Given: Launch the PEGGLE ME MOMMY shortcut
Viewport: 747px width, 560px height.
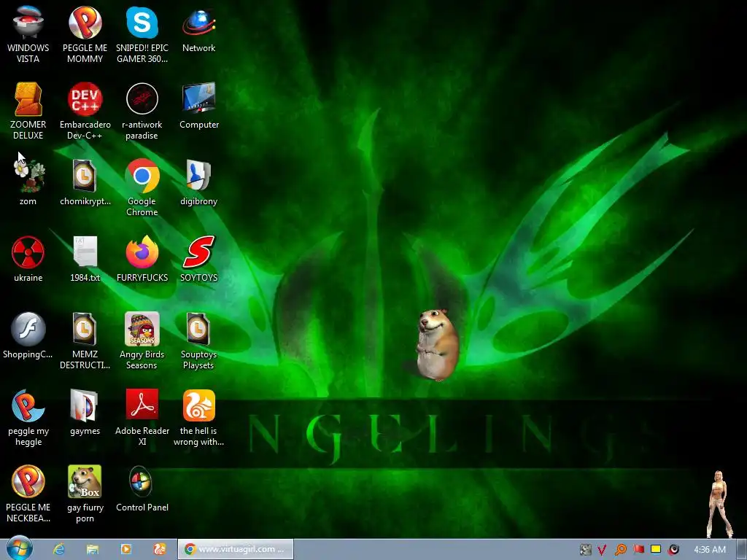Looking at the screenshot, I should click(85, 34).
